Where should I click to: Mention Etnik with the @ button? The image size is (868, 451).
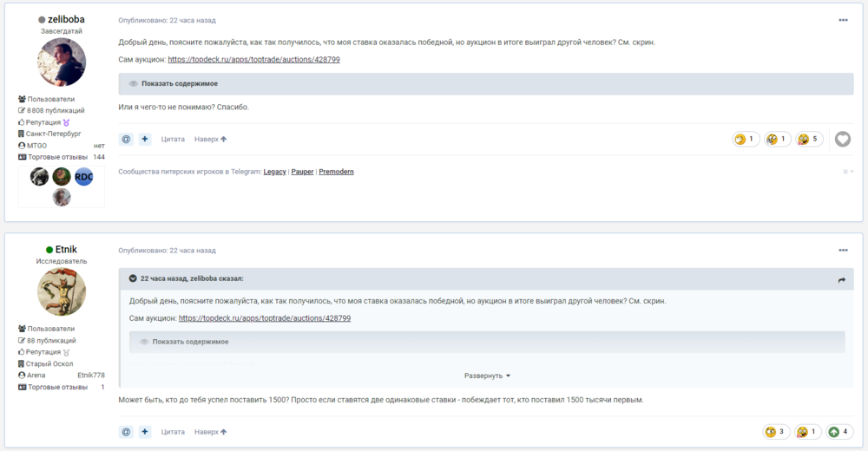click(x=126, y=432)
